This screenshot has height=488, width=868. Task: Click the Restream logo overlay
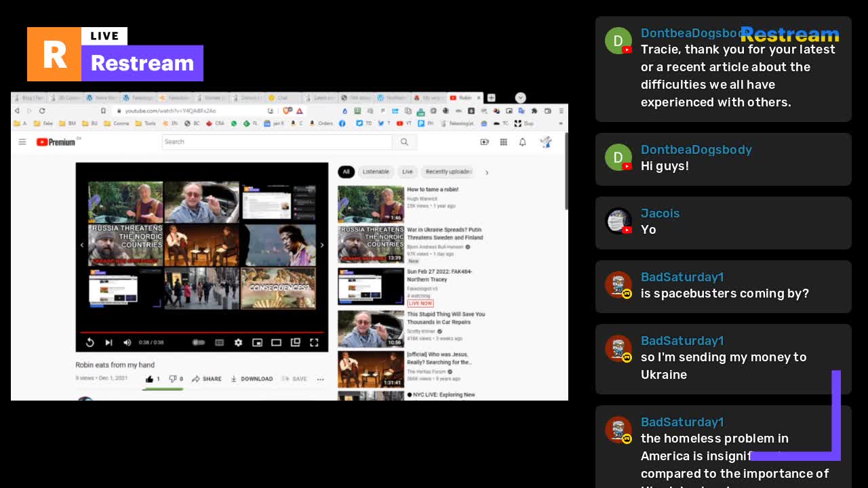pyautogui.click(x=115, y=54)
